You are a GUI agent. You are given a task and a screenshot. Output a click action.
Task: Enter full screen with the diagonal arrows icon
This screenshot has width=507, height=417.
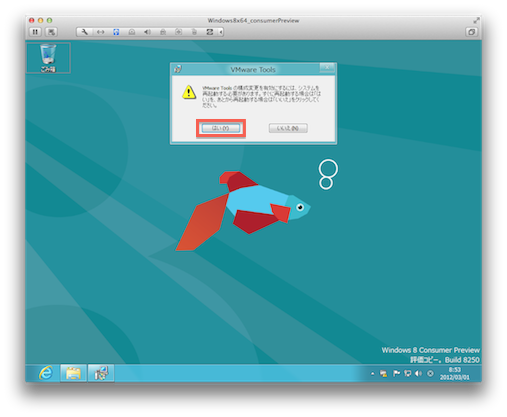[x=476, y=20]
